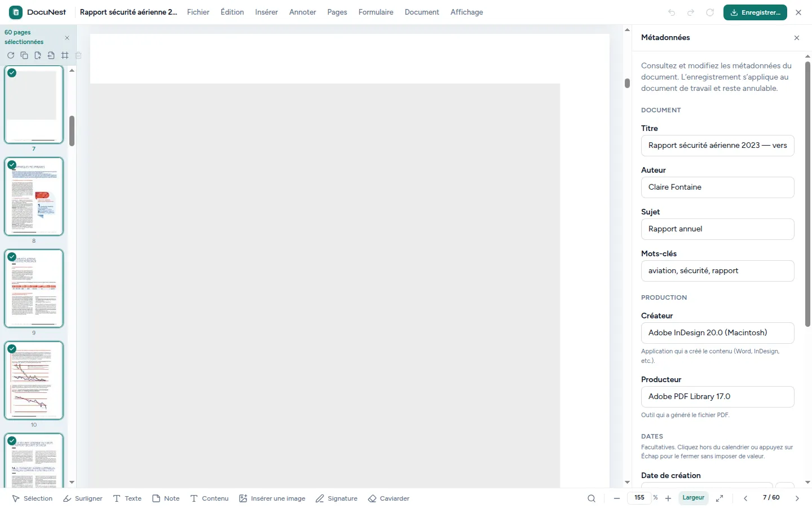Click the Enregistrer button
Viewport: 812px width, 508px height.
[x=755, y=12]
